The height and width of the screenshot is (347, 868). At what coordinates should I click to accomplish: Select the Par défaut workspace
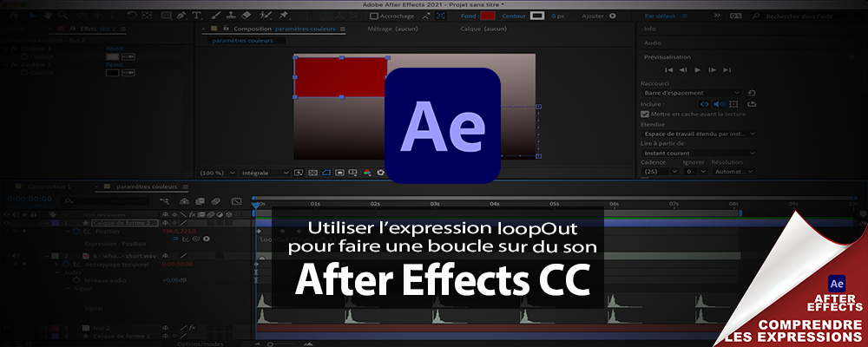click(660, 16)
